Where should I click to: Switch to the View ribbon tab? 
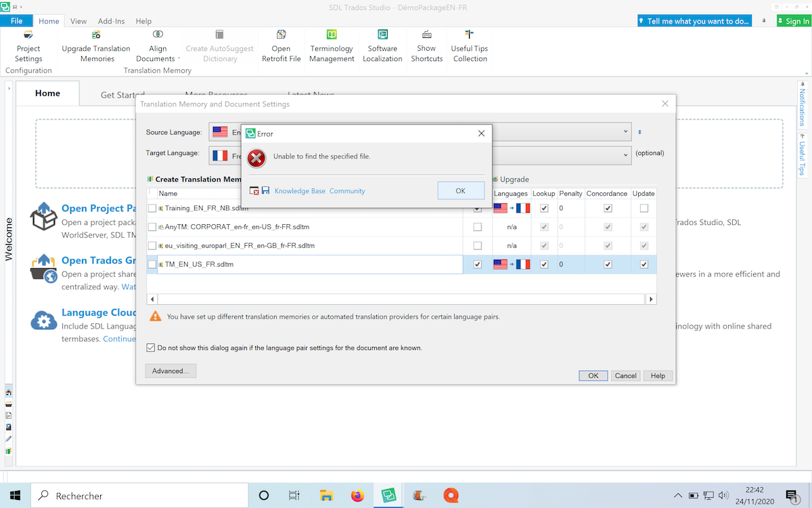[x=78, y=21]
